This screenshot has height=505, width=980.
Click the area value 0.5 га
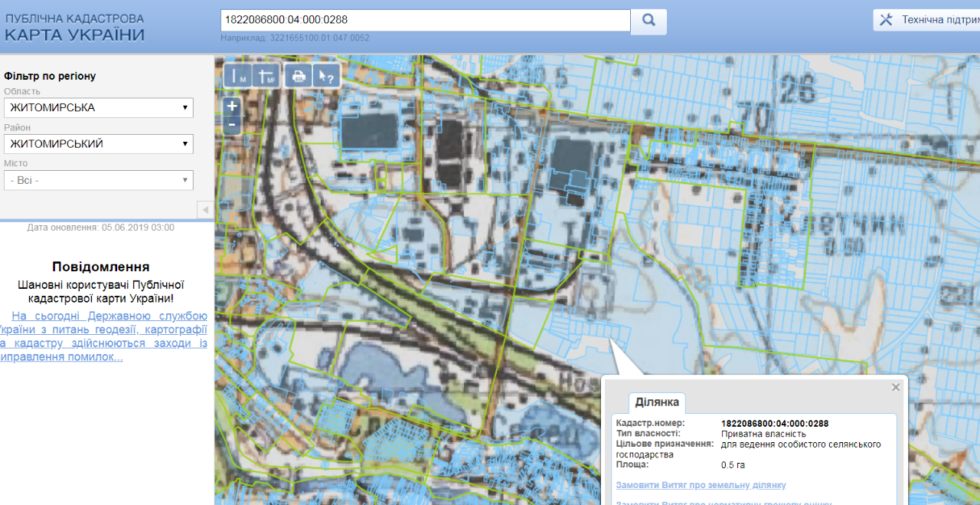(733, 464)
